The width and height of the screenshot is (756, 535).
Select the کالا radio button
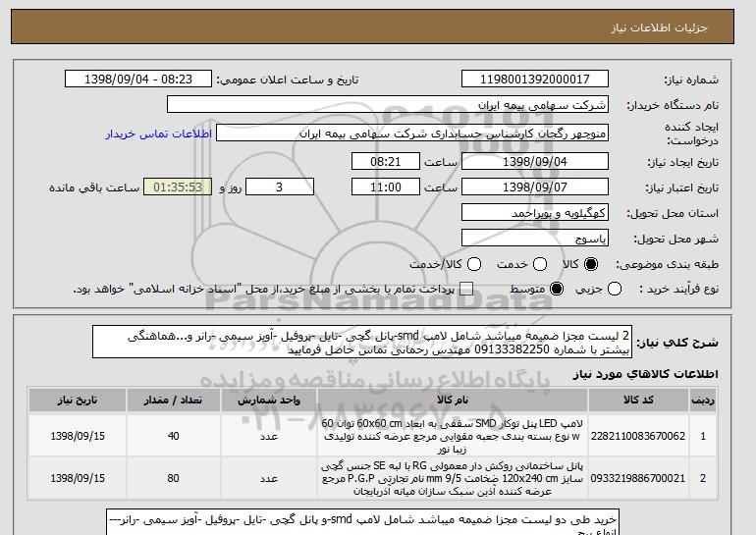pyautogui.click(x=591, y=264)
